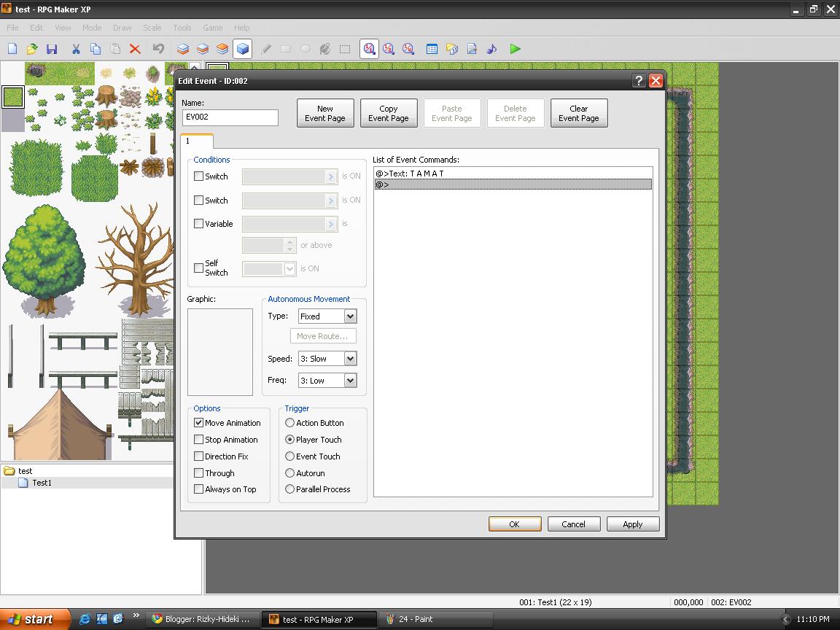Open the Database icon

pos(432,50)
